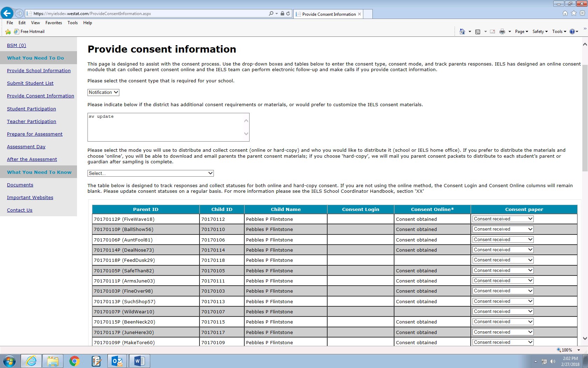
Task: Open Favorites with the white star icon
Action: (574, 13)
